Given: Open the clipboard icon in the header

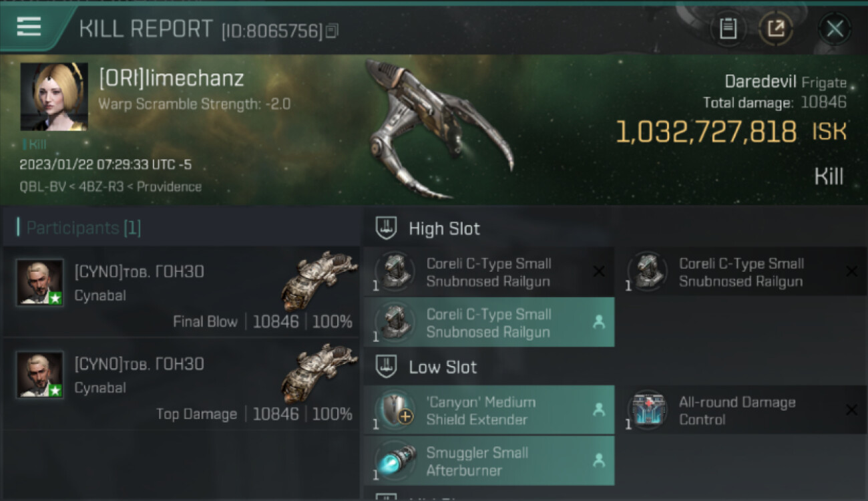Looking at the screenshot, I should (x=728, y=29).
